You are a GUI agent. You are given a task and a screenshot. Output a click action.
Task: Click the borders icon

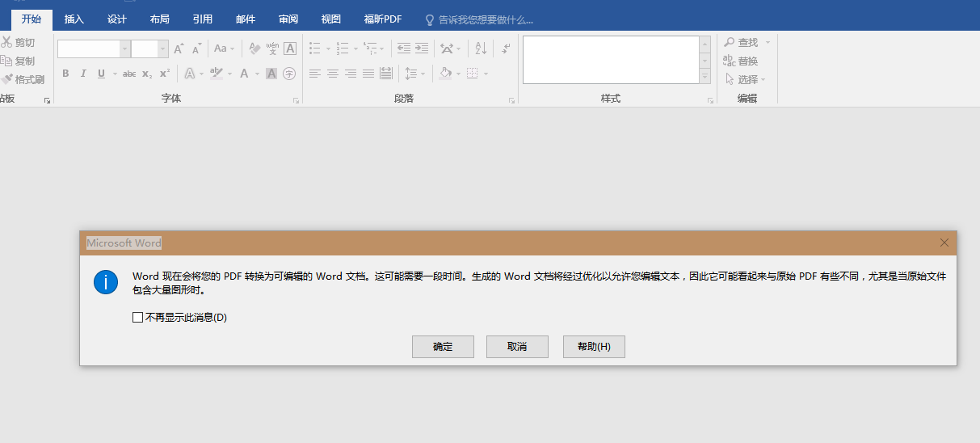[472, 74]
